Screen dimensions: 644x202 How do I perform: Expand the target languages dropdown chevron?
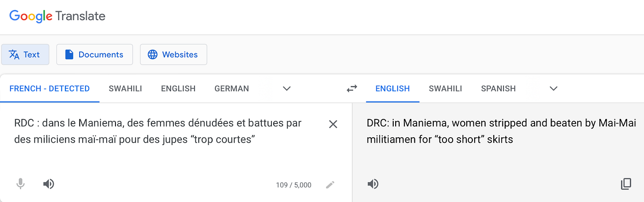[553, 89]
